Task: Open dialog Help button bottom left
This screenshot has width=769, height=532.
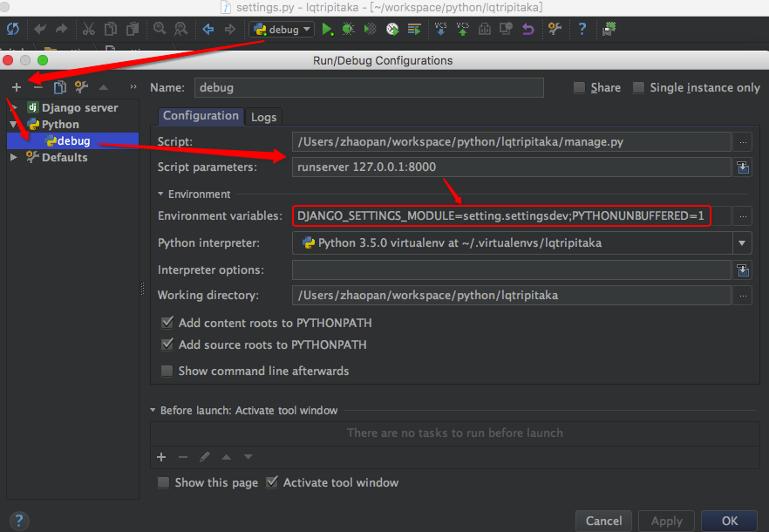Action: pos(18,521)
